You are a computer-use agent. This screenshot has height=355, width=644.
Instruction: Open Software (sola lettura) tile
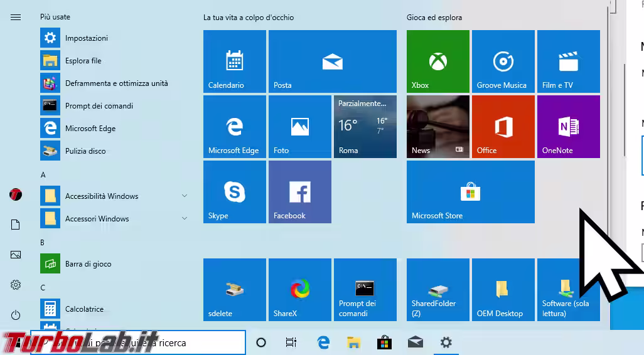[569, 289]
